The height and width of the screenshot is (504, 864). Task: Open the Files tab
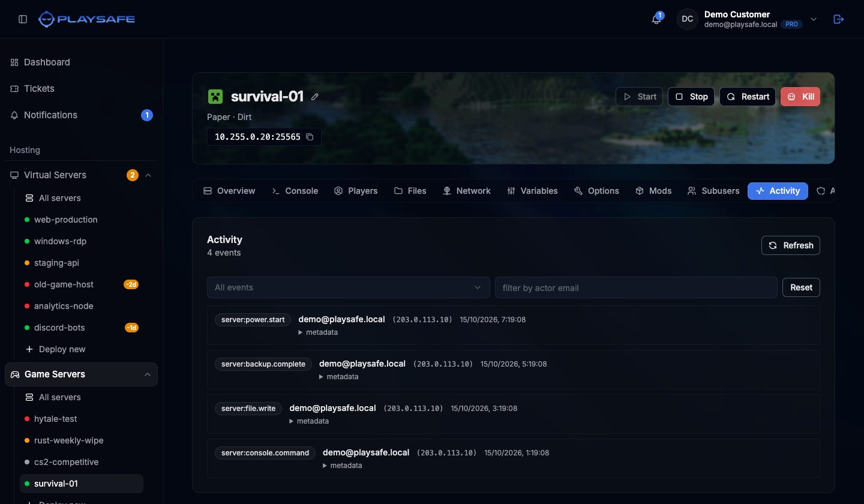[410, 191]
